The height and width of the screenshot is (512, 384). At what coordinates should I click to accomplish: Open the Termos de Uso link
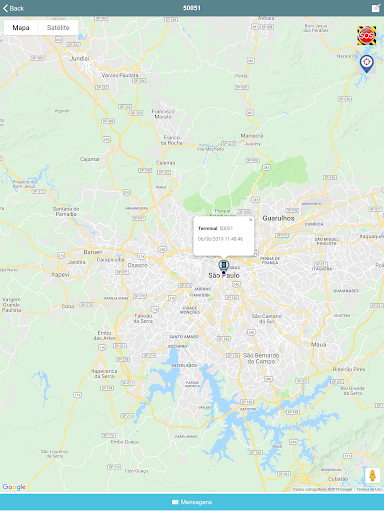pyautogui.click(x=369, y=489)
